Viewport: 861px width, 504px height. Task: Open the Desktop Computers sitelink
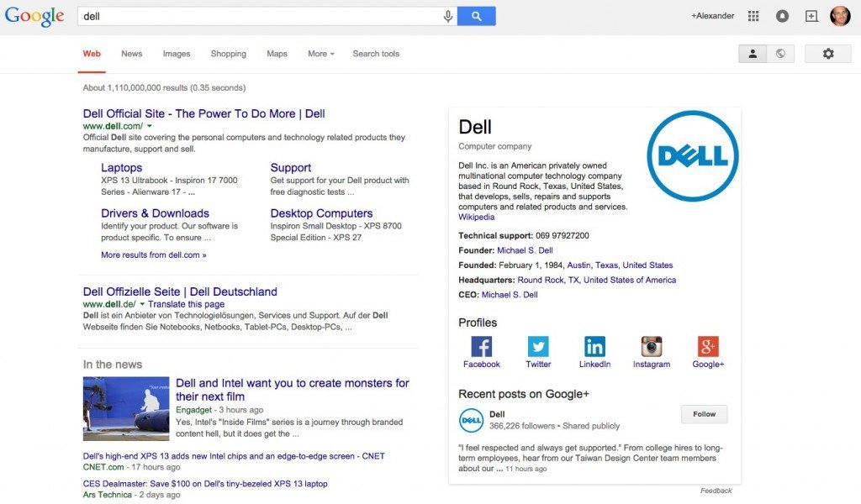tap(321, 213)
